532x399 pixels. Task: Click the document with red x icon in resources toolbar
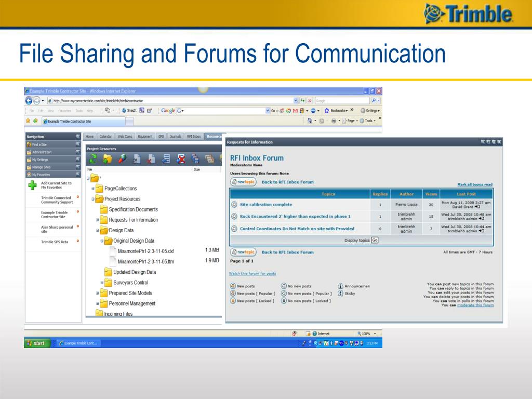click(152, 158)
